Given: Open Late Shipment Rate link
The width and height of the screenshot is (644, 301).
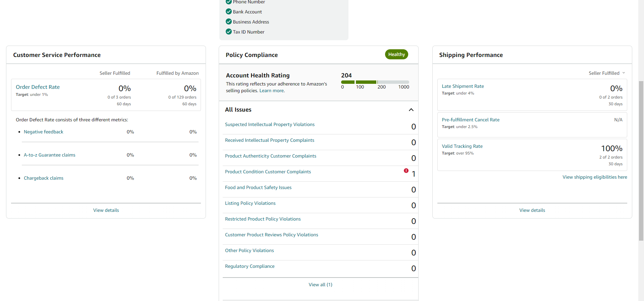Looking at the screenshot, I should pyautogui.click(x=463, y=86).
